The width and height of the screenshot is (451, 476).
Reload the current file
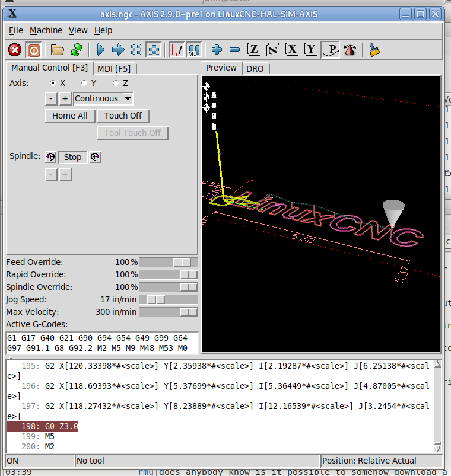76,50
